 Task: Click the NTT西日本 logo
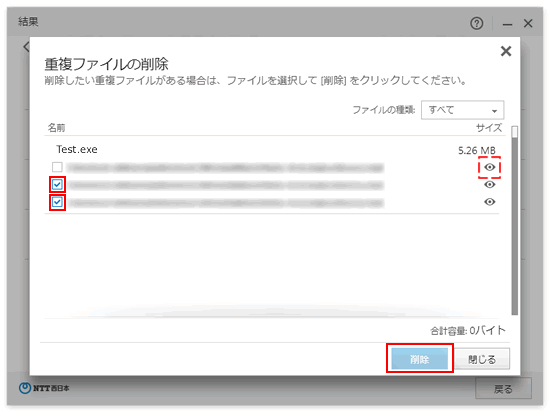pyautogui.click(x=44, y=388)
